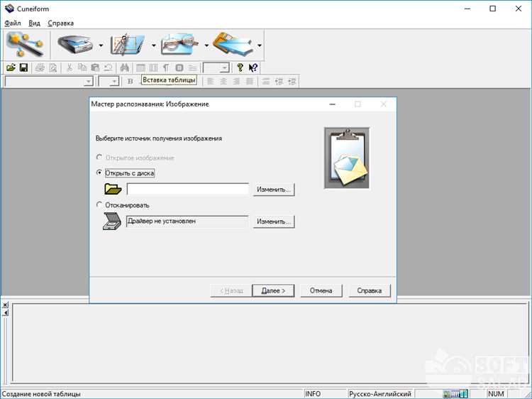532x399 pixels.
Task: Click the NUM indicator in status bar
Action: [496, 394]
